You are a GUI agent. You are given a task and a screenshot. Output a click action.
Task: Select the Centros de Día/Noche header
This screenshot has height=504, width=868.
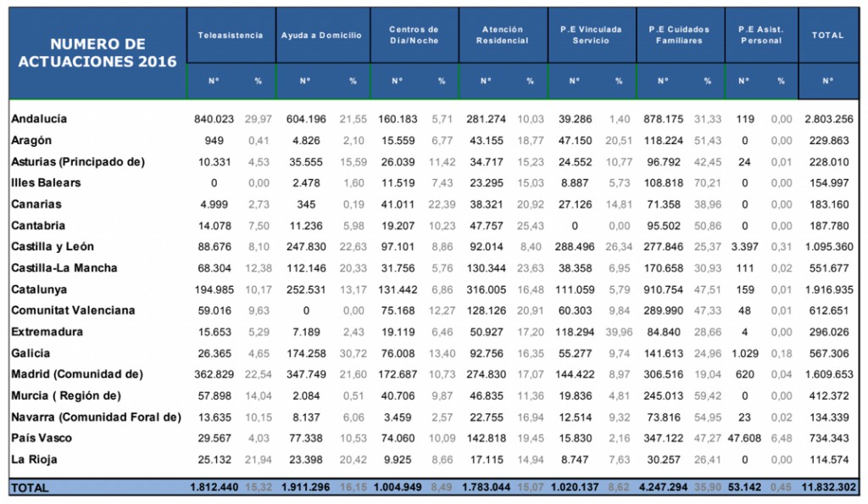pos(414,35)
